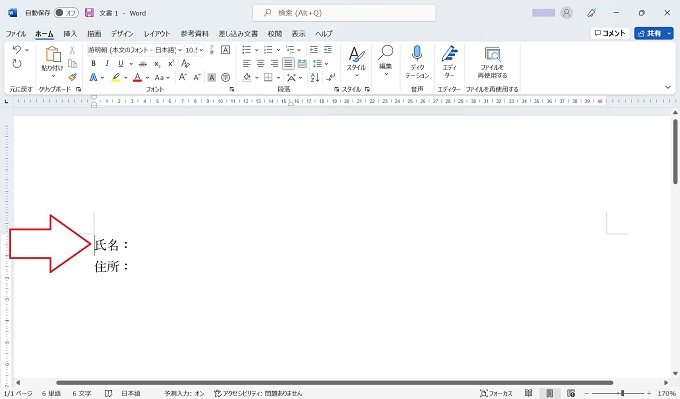Clear all formatting icon

pyautogui.click(x=185, y=64)
